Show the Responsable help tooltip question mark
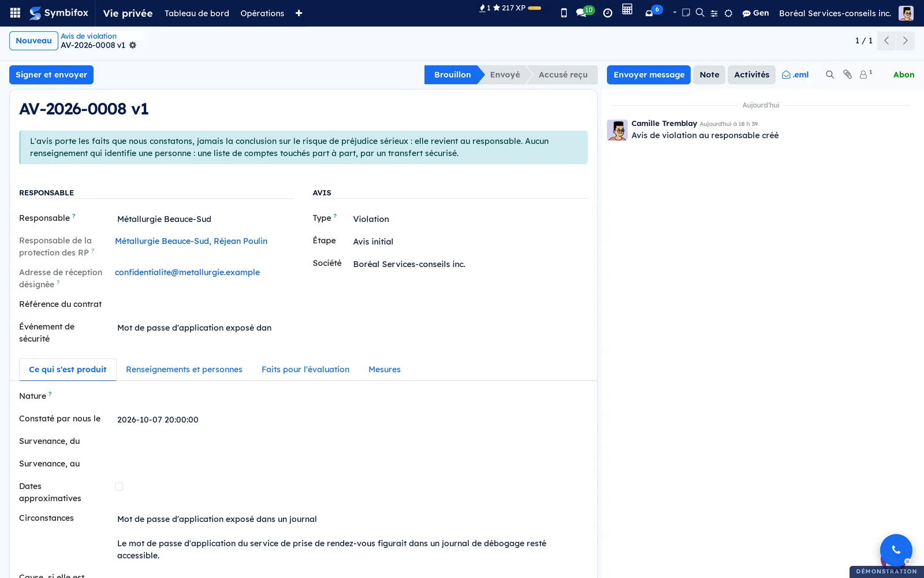The image size is (924, 578). click(74, 216)
